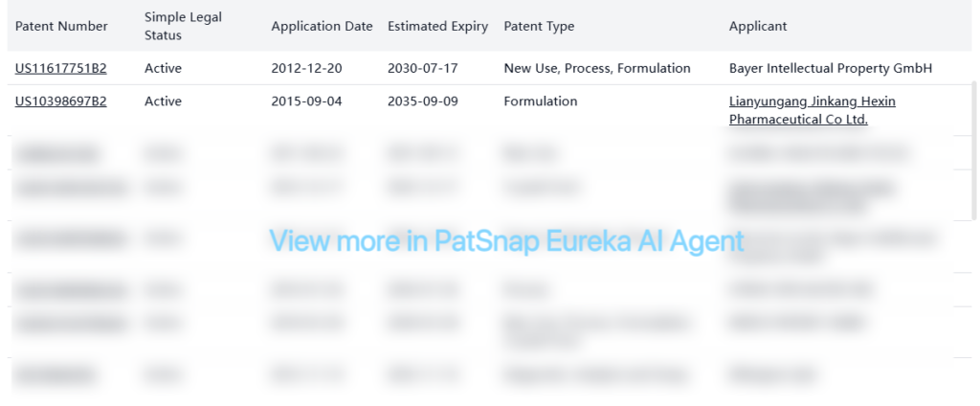The image size is (980, 406).
Task: Click the Estimated Expiry column header
Action: (437, 27)
